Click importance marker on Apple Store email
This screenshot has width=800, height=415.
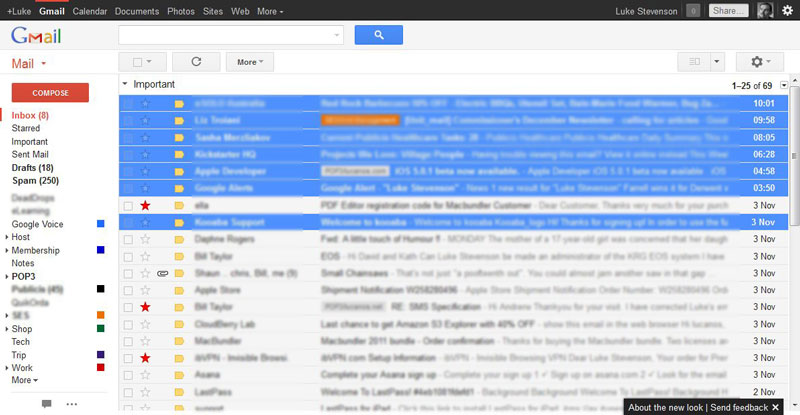tap(179, 290)
